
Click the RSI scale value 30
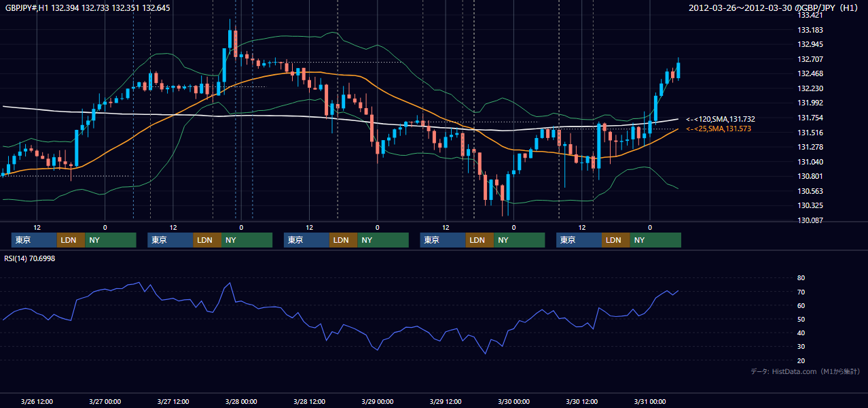point(801,347)
